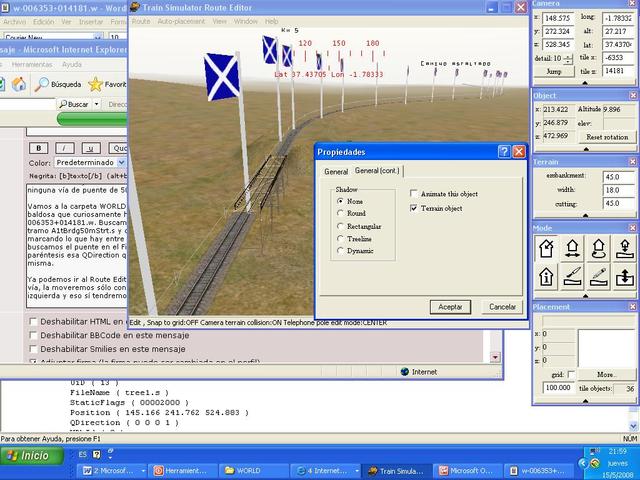
Task: Click the help question mark in Propiedades dialog
Action: pos(504,152)
